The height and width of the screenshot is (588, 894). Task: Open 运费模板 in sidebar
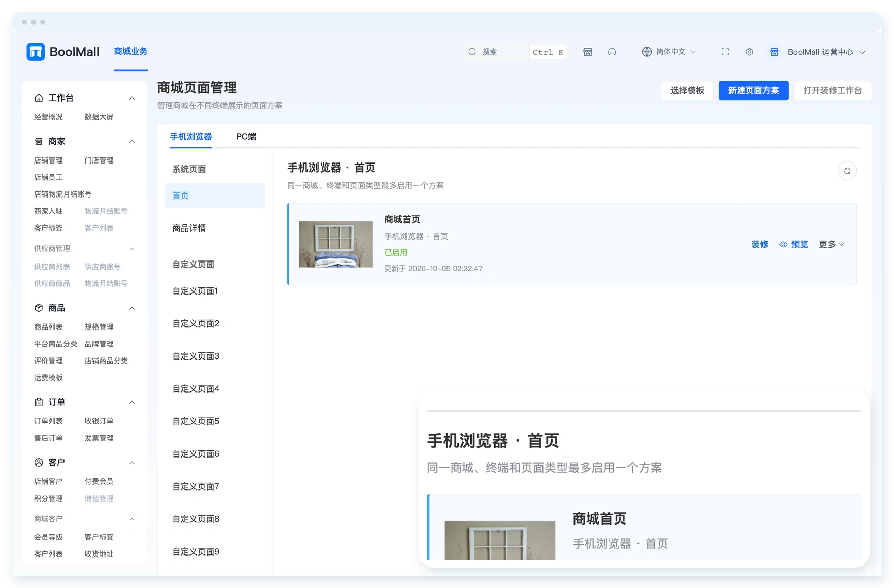48,377
